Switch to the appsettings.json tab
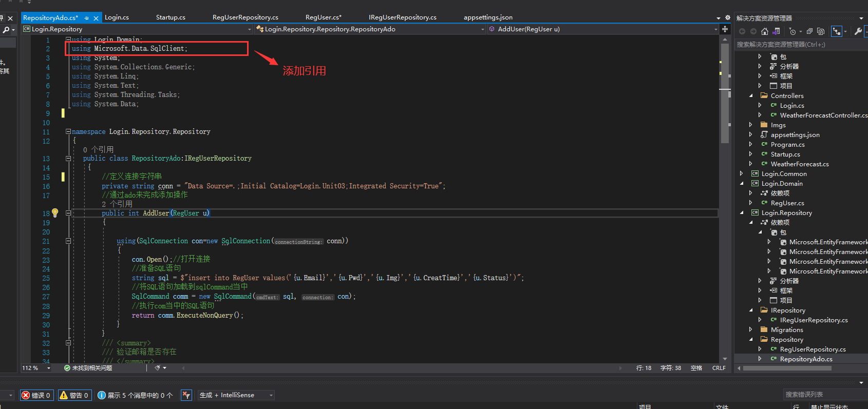The image size is (868, 409). (x=488, y=17)
